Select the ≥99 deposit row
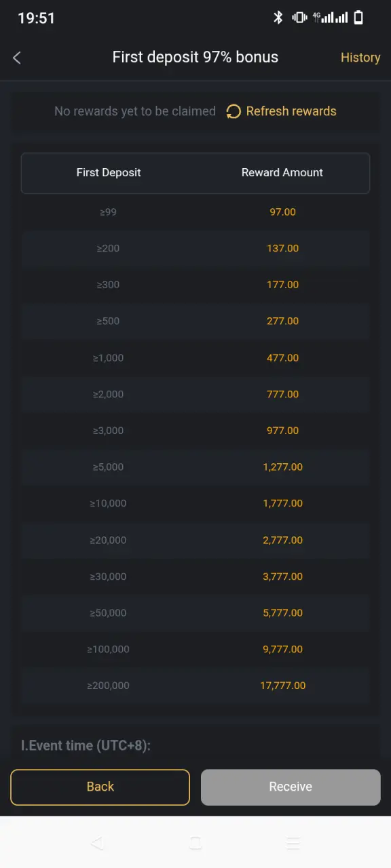391x868 pixels. point(195,212)
